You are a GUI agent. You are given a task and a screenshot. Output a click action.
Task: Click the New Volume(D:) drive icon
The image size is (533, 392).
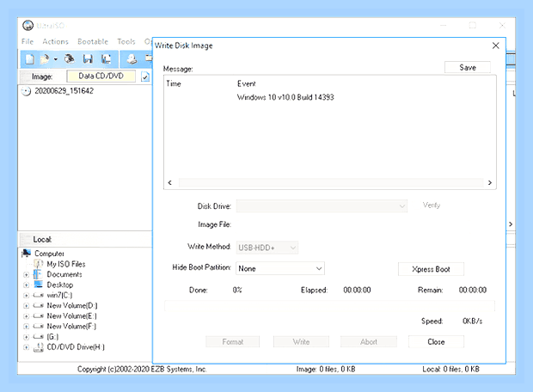pyautogui.click(x=38, y=305)
